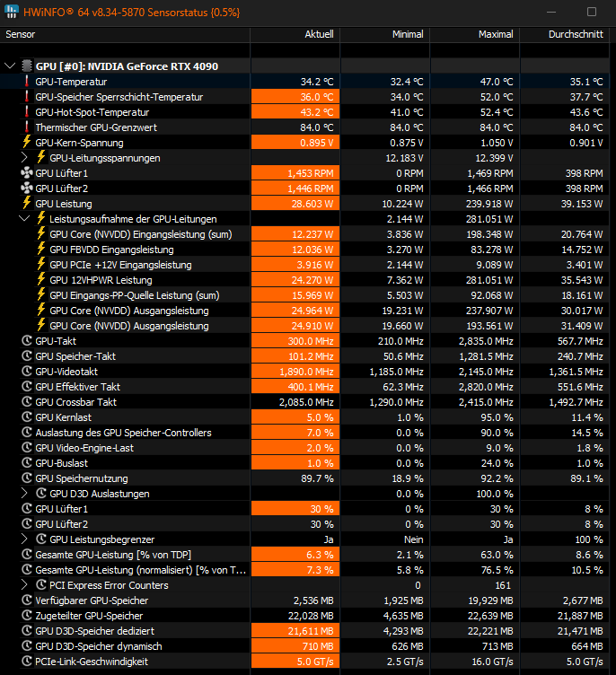Expand the GPU-Leitungsspannungen subgroup
Image resolution: width=616 pixels, height=675 pixels.
24,158
